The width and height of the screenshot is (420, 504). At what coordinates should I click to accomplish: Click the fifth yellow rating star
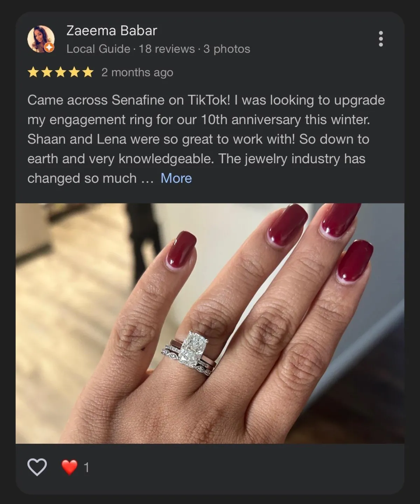tap(88, 73)
